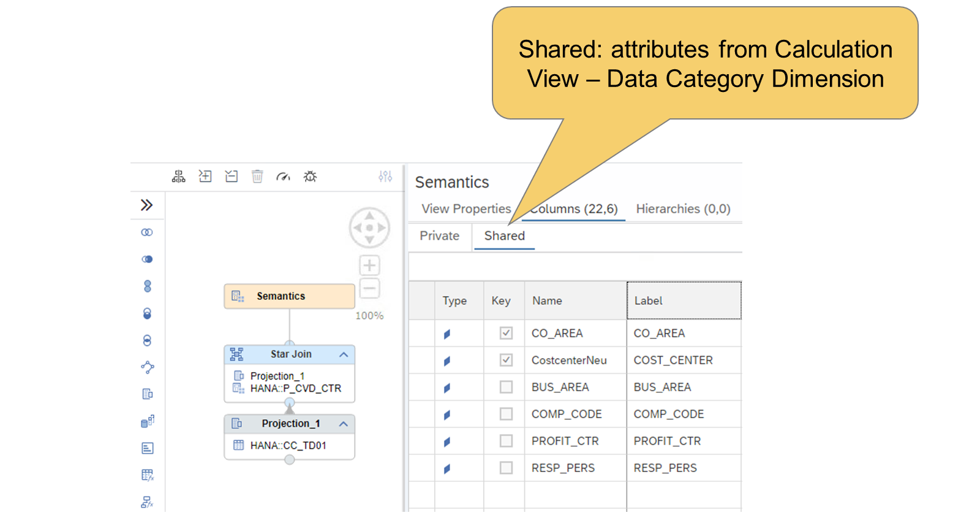Collapse the Star Join node

coord(344,354)
